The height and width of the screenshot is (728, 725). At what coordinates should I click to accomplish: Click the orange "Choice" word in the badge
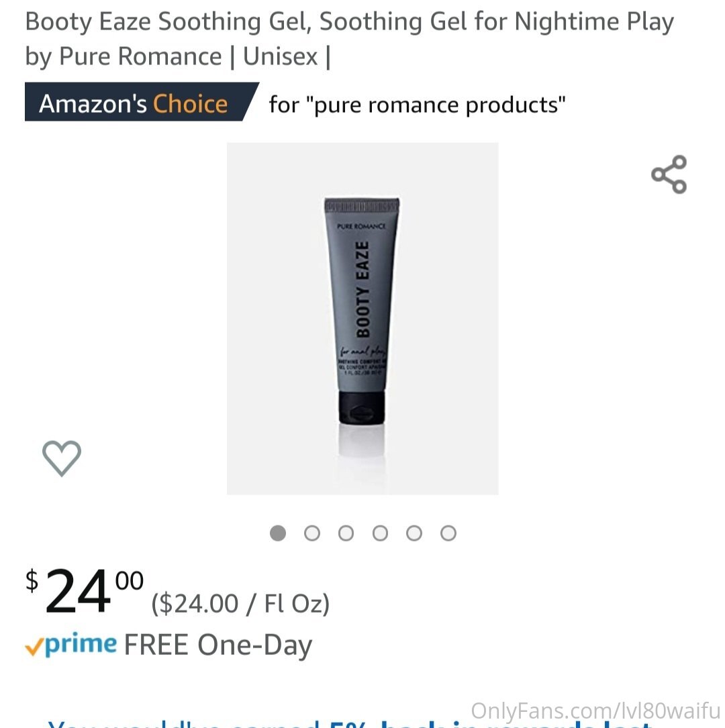click(191, 103)
